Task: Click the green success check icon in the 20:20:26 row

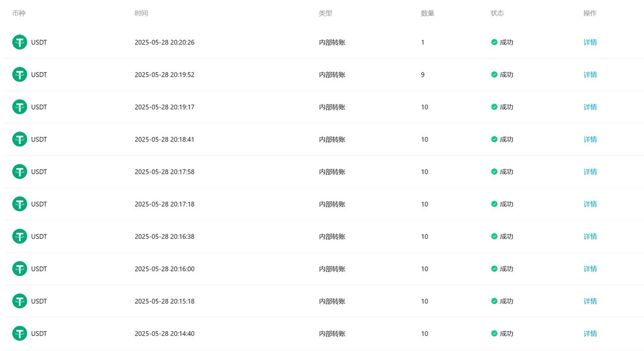Action: pos(494,42)
